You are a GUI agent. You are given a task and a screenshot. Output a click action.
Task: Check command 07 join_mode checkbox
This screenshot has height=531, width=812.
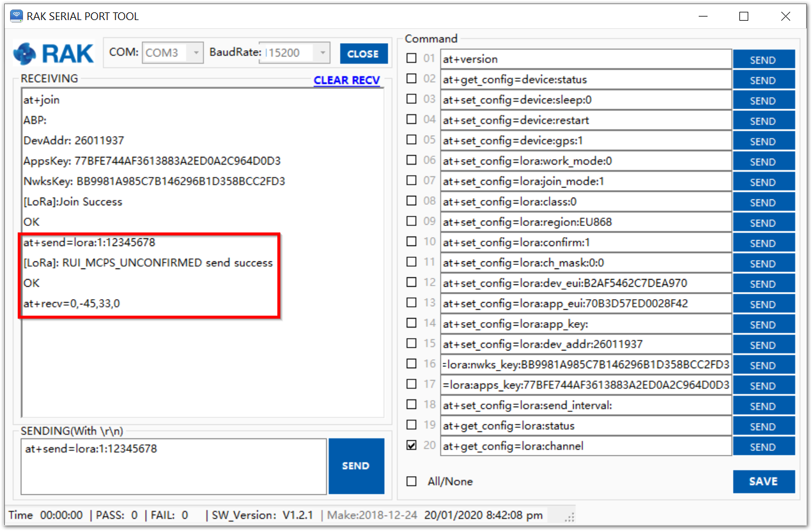411,181
